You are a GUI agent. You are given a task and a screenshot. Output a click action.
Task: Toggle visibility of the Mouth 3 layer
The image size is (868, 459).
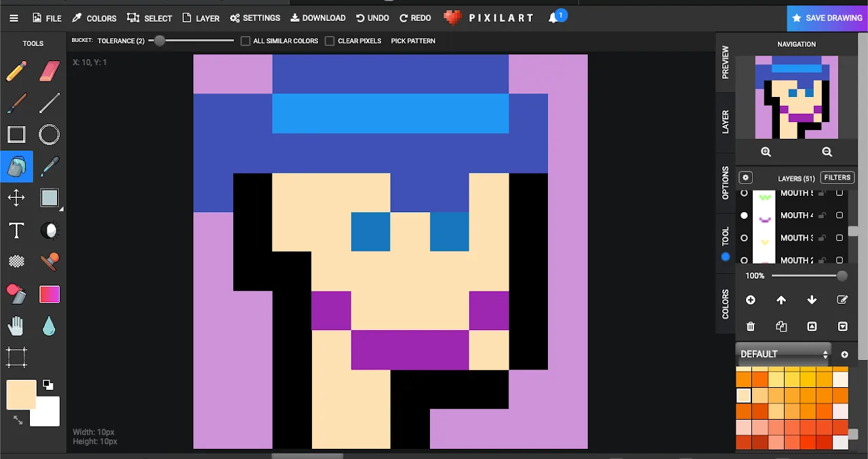click(x=744, y=238)
